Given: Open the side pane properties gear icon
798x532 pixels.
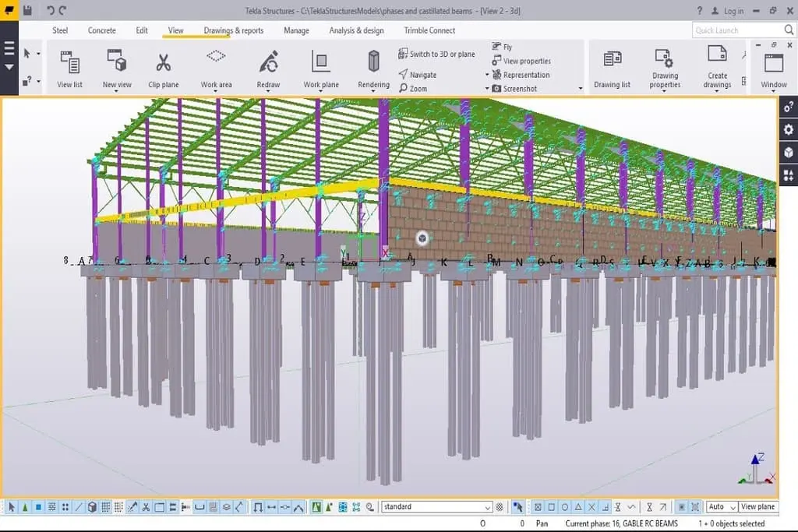Looking at the screenshot, I should coord(789,130).
